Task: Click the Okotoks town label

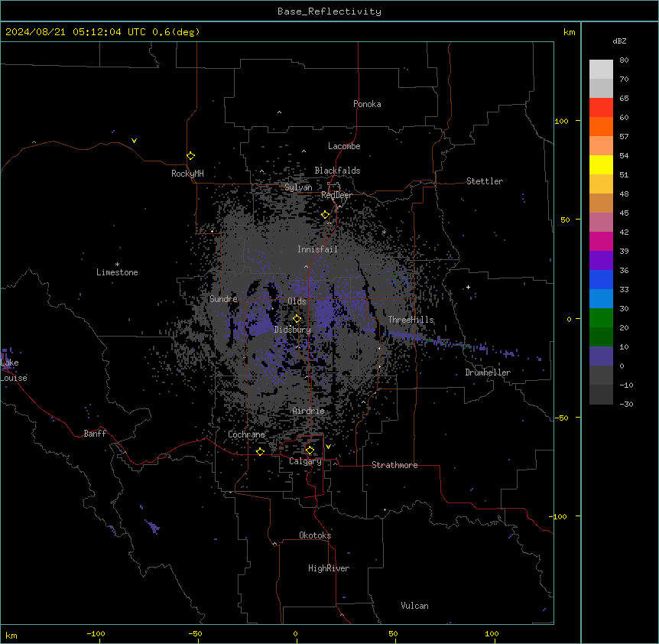Action: coord(315,535)
